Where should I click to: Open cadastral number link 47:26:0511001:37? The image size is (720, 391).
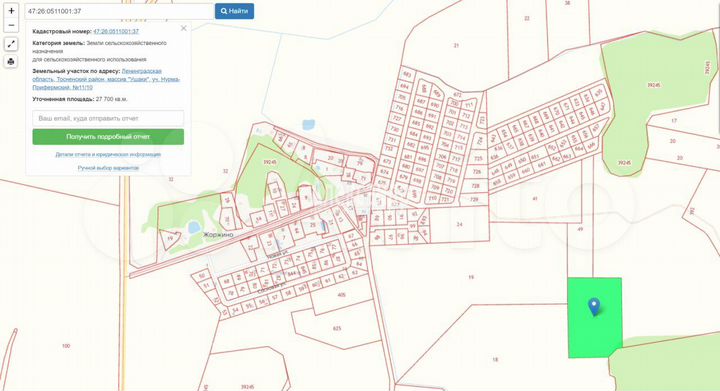116,31
